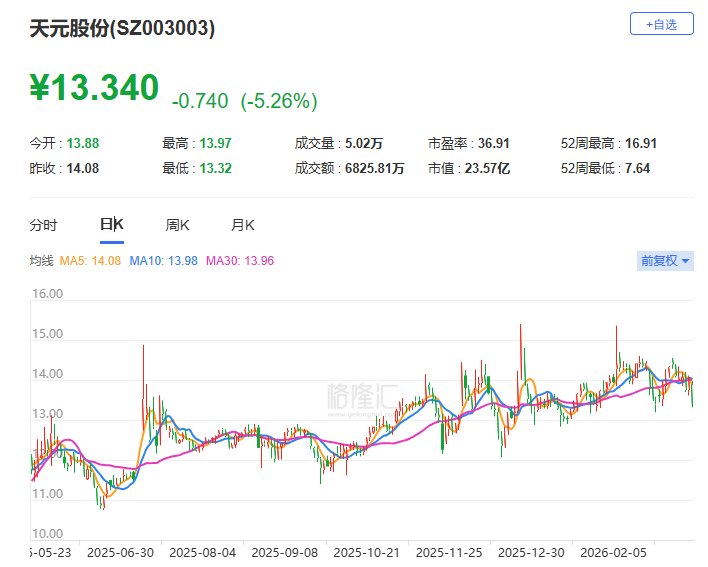The image size is (708, 567).
Task: Click the 52周最高 value 16.91
Action: point(638,144)
